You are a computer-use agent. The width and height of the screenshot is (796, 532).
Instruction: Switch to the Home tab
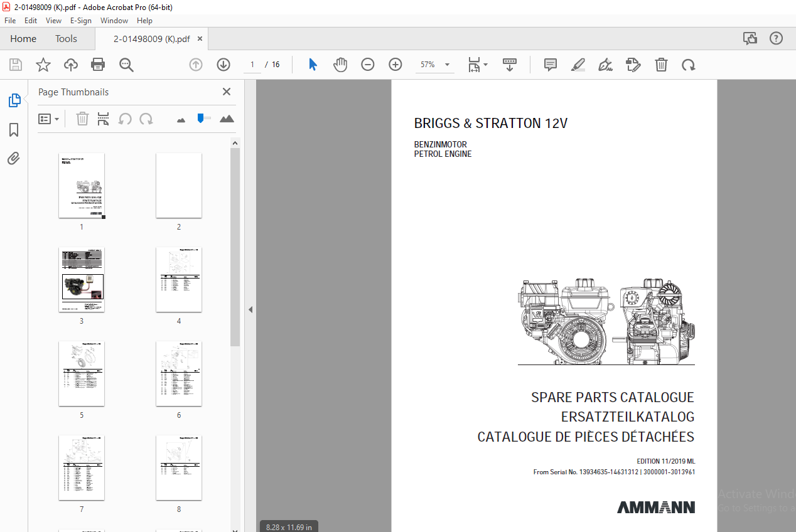[23, 38]
